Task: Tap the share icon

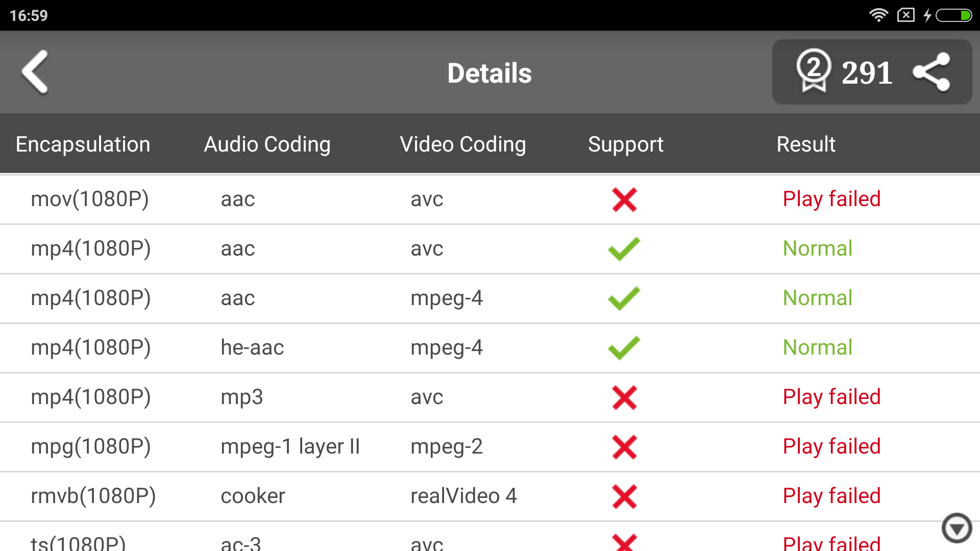Action: point(932,72)
